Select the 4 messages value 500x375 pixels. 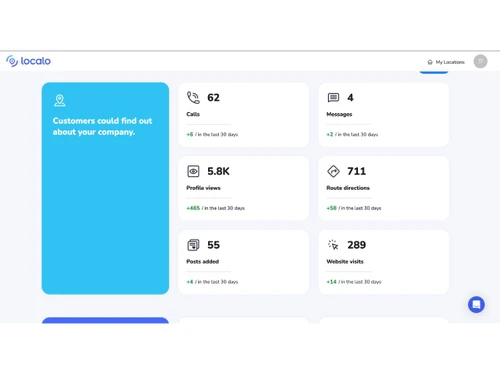[350, 98]
